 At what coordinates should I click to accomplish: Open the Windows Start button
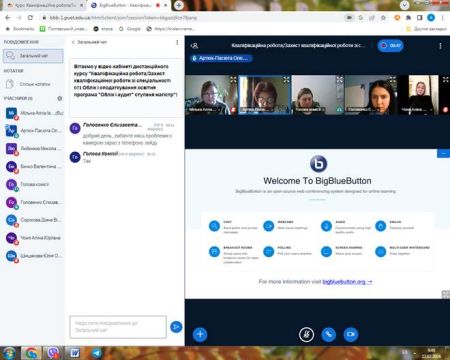tap(9, 353)
